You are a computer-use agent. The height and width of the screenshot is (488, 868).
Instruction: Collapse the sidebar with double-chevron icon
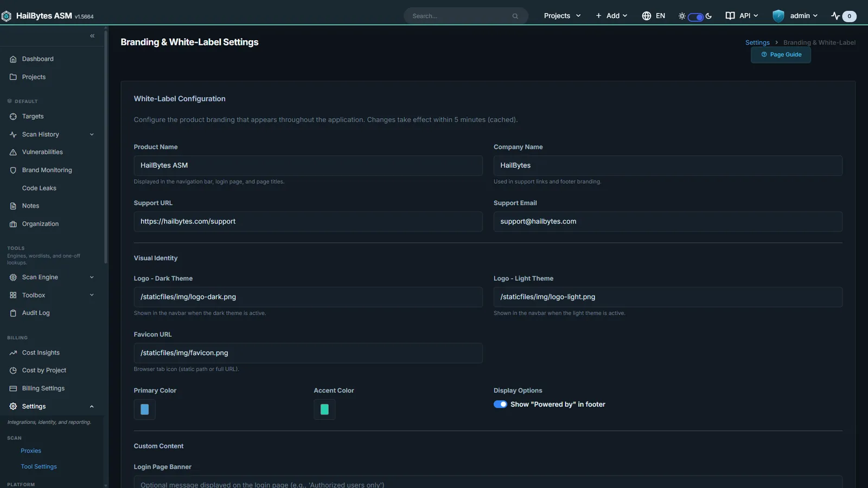(92, 36)
